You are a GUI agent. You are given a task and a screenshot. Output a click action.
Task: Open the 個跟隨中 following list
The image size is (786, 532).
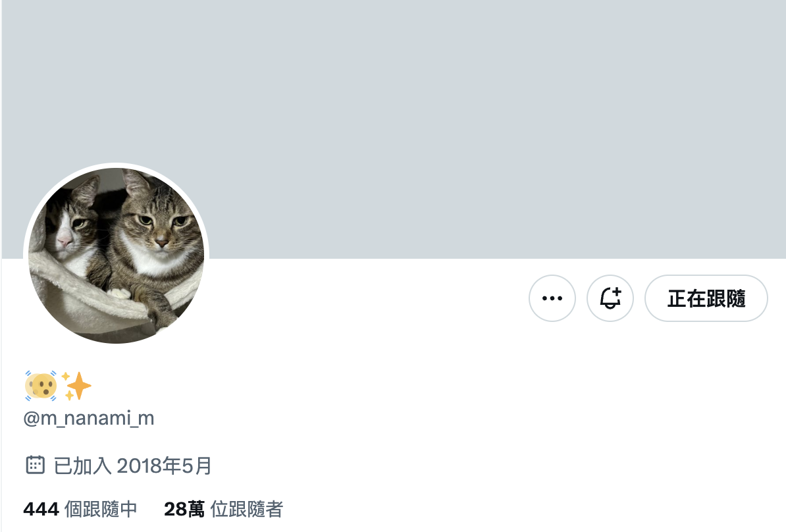pyautogui.click(x=100, y=509)
